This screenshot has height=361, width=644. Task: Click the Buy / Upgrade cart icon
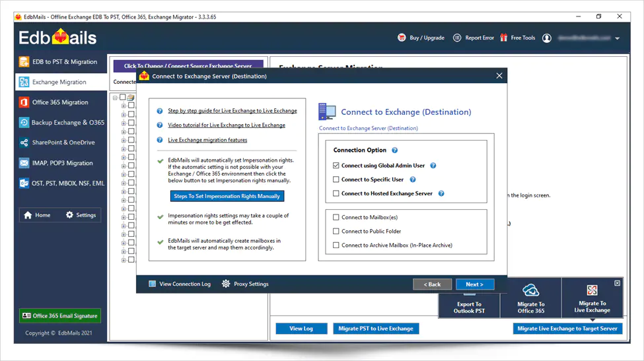[402, 38]
